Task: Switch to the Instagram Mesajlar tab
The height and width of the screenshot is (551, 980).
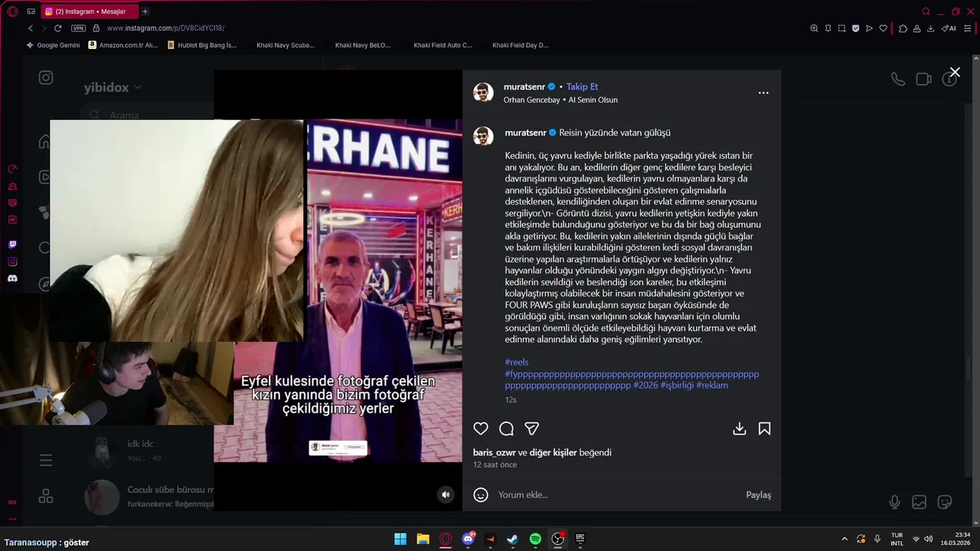Action: click(88, 11)
